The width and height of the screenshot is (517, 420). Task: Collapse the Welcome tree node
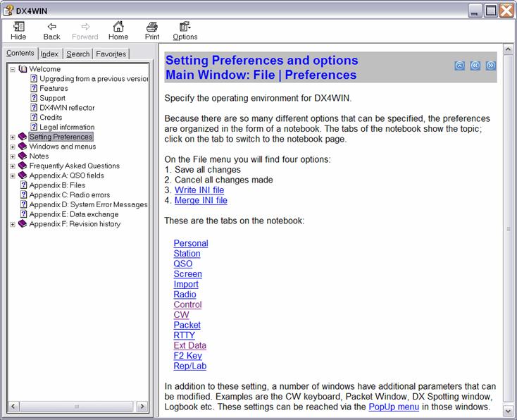click(13, 69)
